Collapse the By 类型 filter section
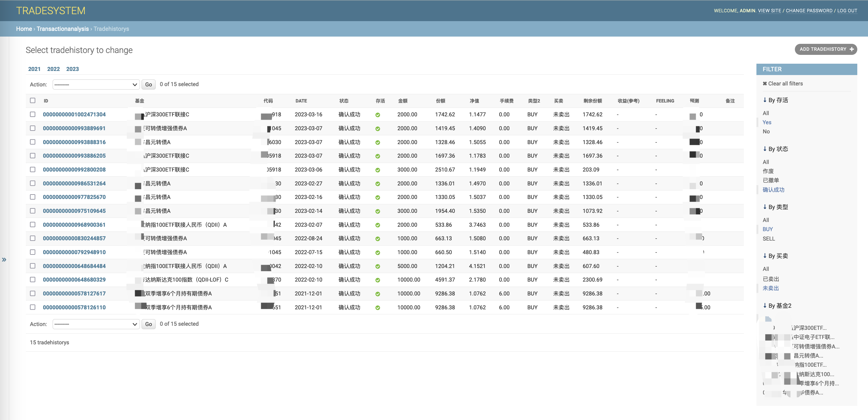868x420 pixels. point(775,207)
